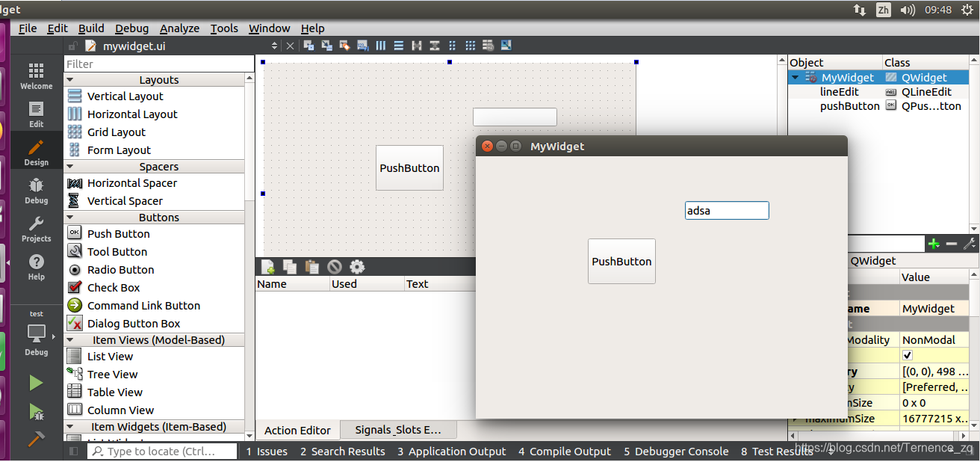Image resolution: width=980 pixels, height=462 pixels.
Task: Expand the maximumSize property row
Action: [795, 419]
